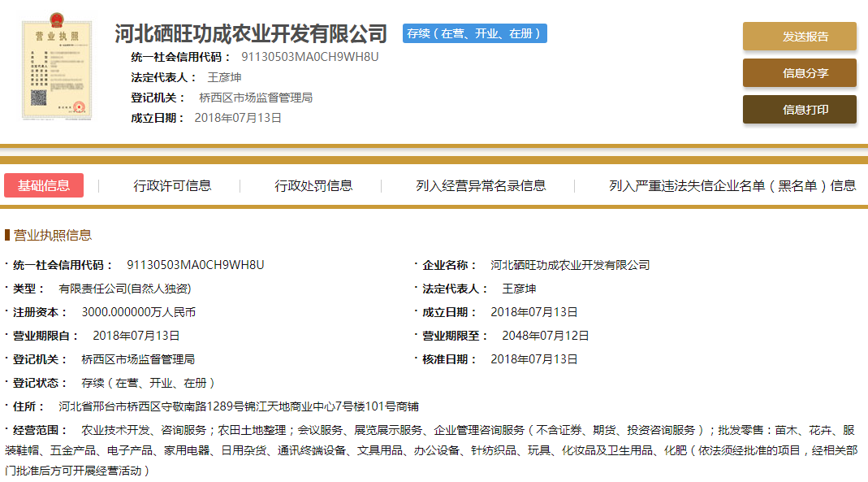This screenshot has height=482, width=868.
Task: Click the 注册资本 value 3000.000000万人民币
Action: click(x=138, y=312)
